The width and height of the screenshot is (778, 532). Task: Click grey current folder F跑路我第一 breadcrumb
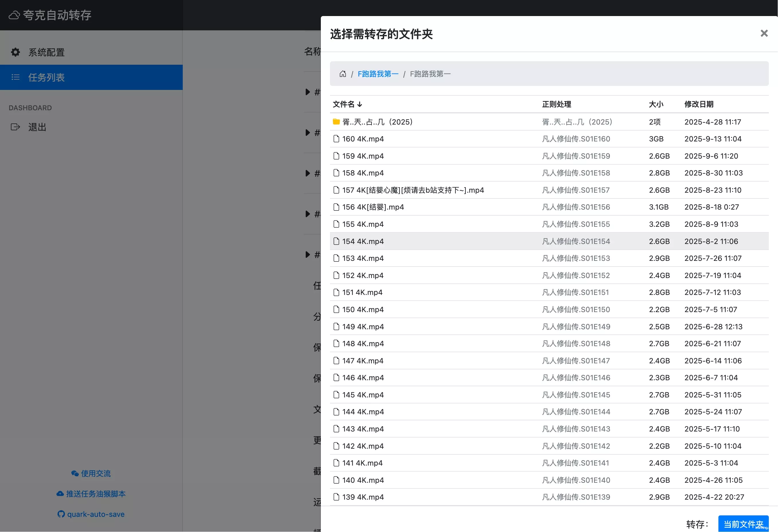[430, 74]
